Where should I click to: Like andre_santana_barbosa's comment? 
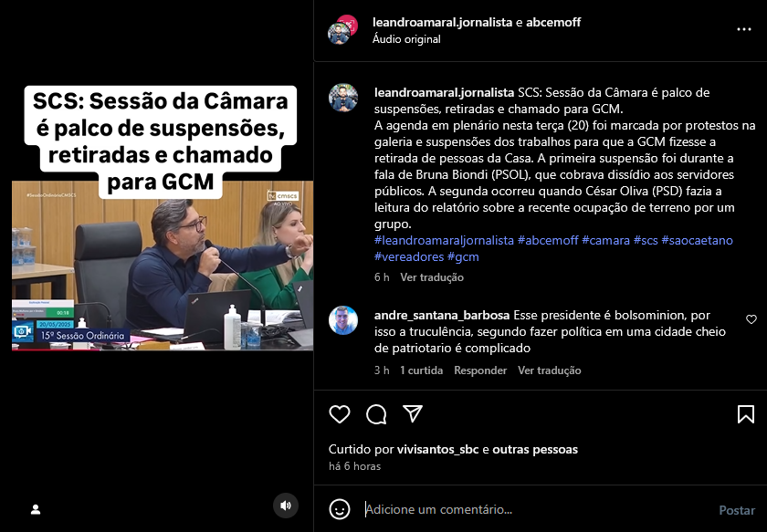[x=751, y=319]
